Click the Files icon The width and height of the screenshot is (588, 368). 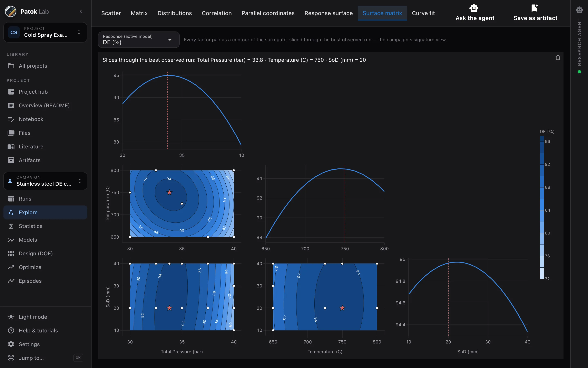tap(11, 133)
